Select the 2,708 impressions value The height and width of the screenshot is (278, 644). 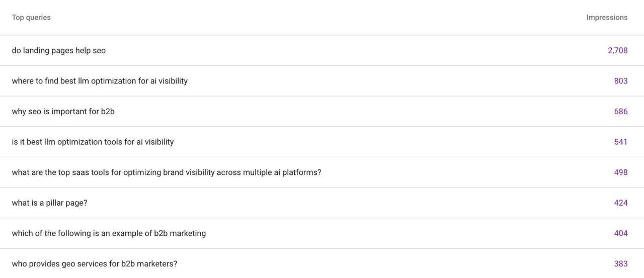click(x=617, y=50)
